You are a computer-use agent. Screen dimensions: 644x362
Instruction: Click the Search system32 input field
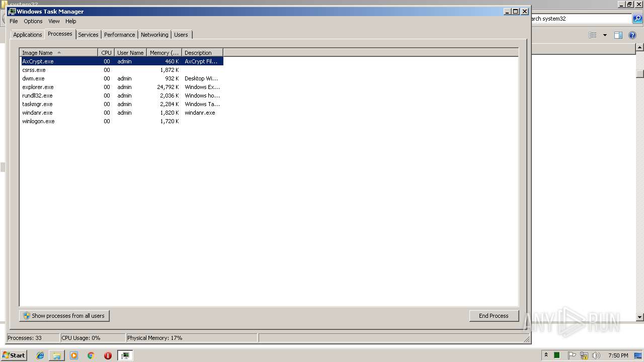point(581,19)
